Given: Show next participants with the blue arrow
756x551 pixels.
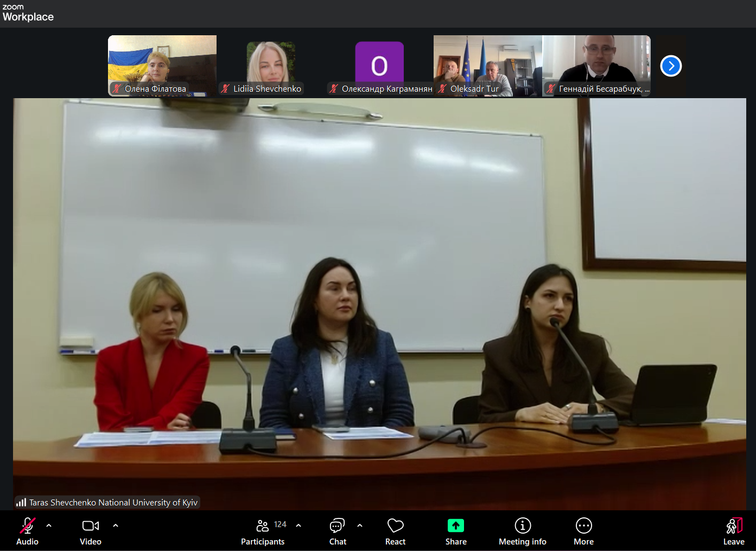Looking at the screenshot, I should click(671, 66).
